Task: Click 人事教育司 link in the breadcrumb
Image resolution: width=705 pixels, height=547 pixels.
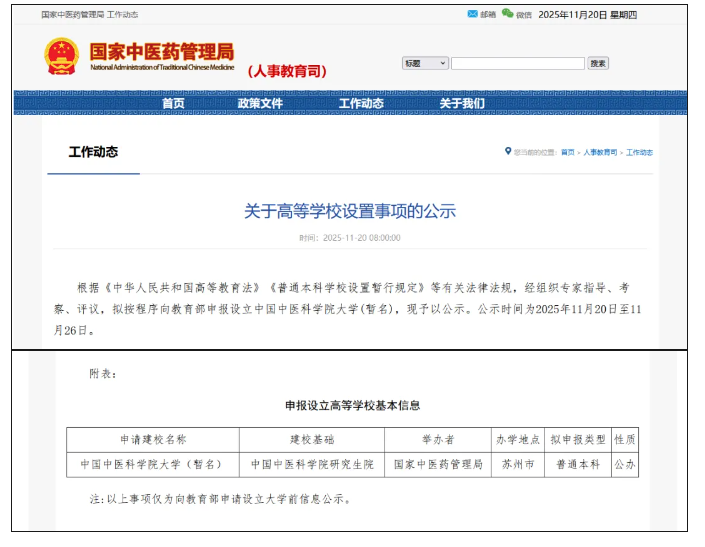Action: point(601,153)
